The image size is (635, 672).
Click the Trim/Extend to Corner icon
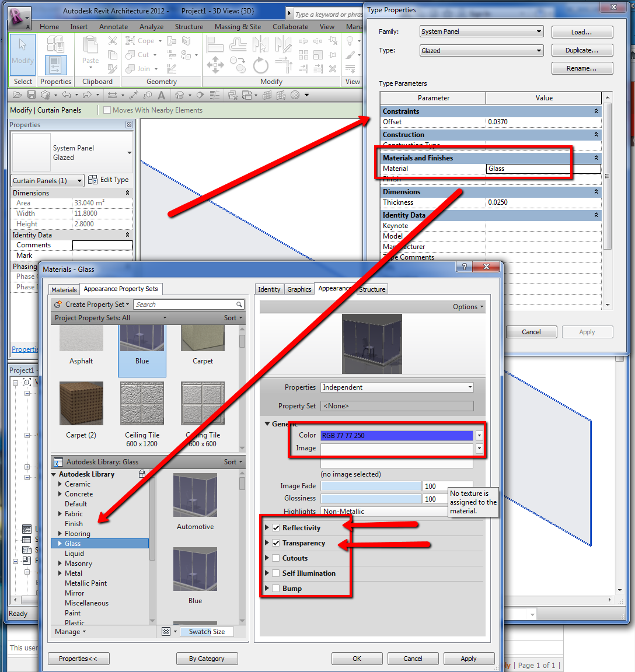[x=284, y=65]
